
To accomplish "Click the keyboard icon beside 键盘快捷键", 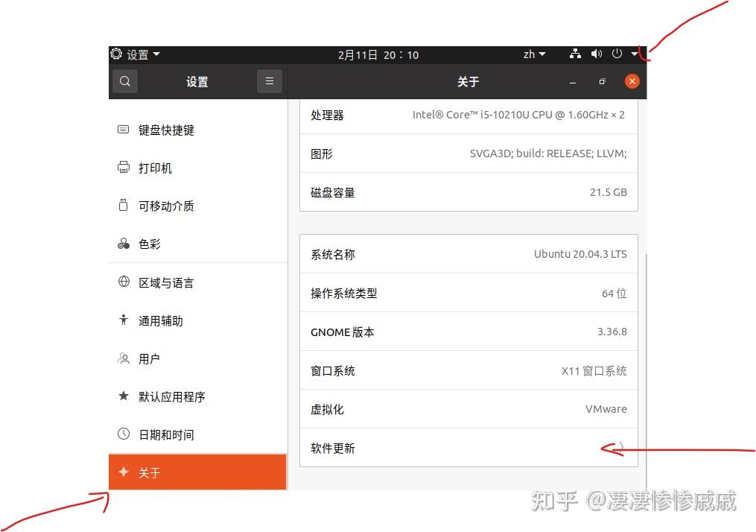I will [x=123, y=128].
